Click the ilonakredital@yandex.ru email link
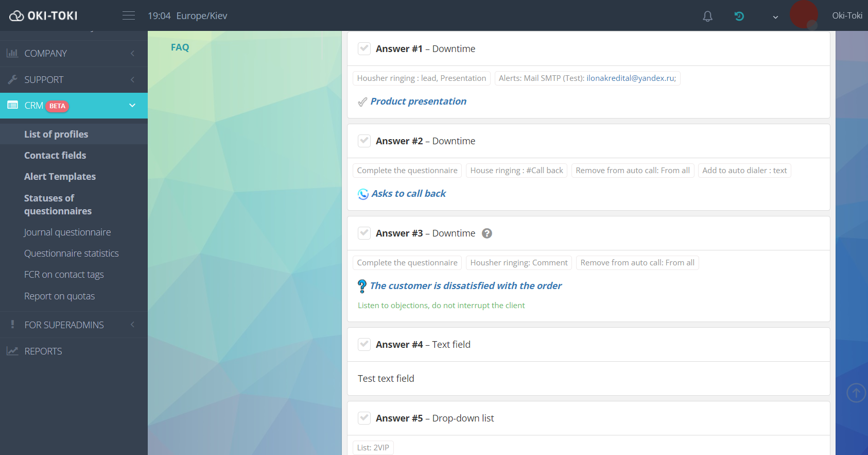 coord(631,78)
